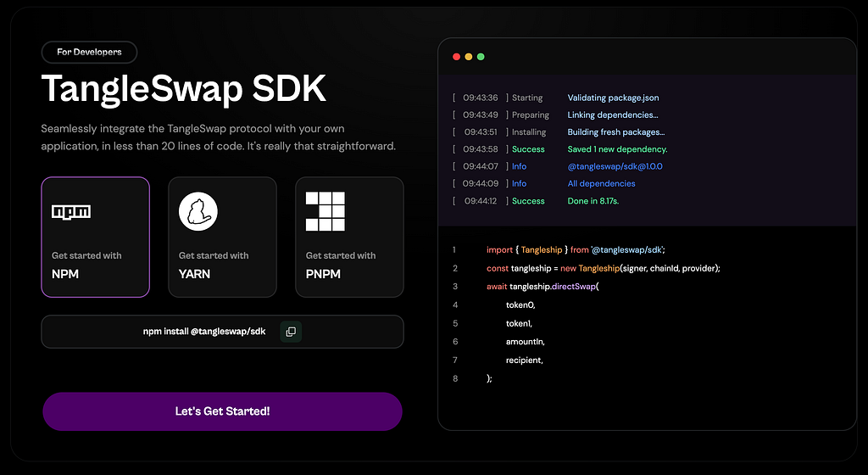868x475 pixels.
Task: Click the For Developers badge
Action: (x=89, y=52)
